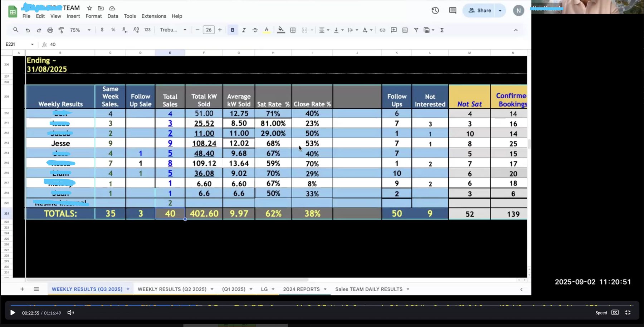Screen dimensions: 644x327
Task: Open vertical align dropdown
Action: pos(338,30)
